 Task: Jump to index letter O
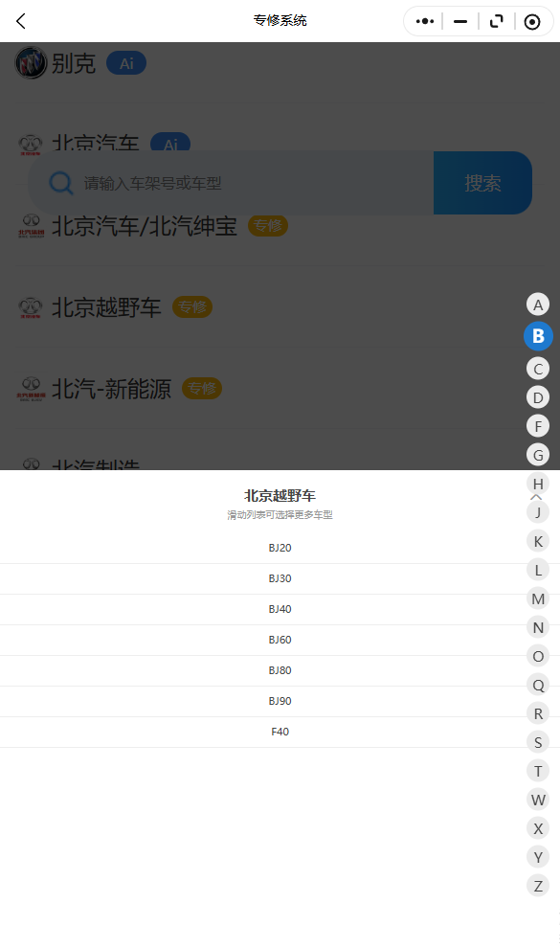pos(538,656)
